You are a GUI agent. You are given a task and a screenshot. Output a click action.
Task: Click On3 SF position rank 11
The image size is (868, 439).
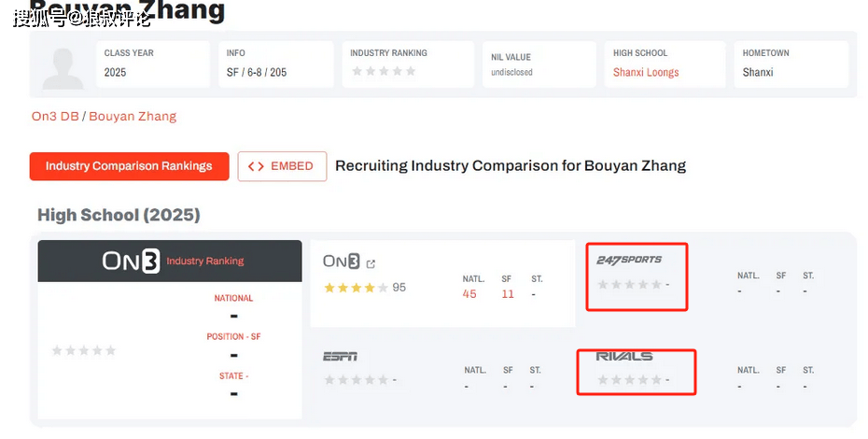508,293
